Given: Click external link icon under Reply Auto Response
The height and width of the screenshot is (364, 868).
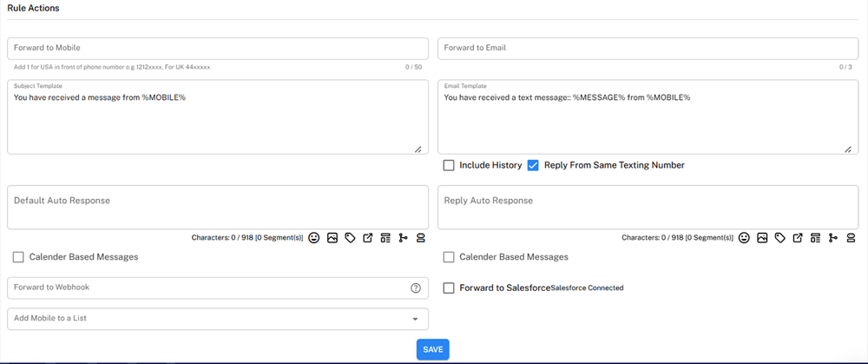Looking at the screenshot, I should pos(798,238).
